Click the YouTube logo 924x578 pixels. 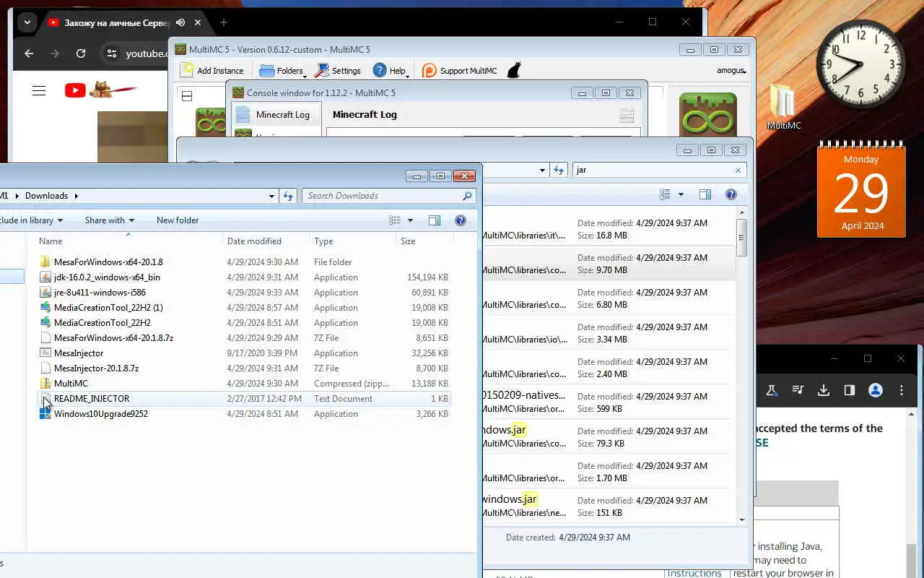75,90
